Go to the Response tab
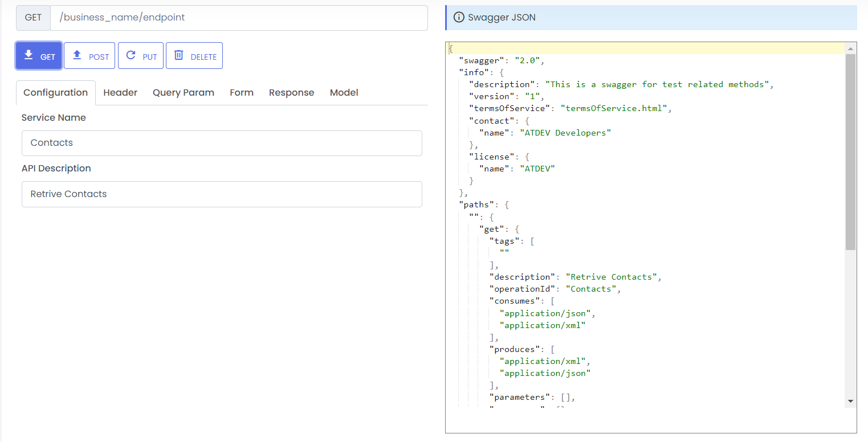Viewport: 868px width, 442px height. (292, 92)
